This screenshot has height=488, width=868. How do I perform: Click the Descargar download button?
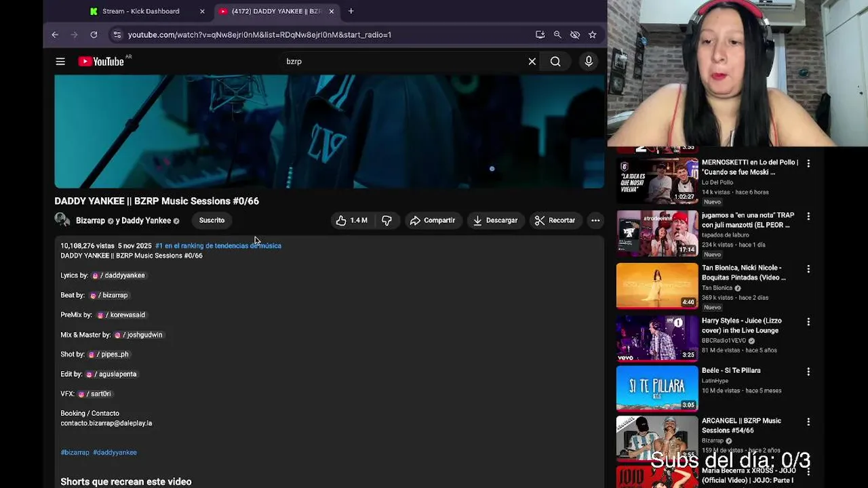[496, 220]
